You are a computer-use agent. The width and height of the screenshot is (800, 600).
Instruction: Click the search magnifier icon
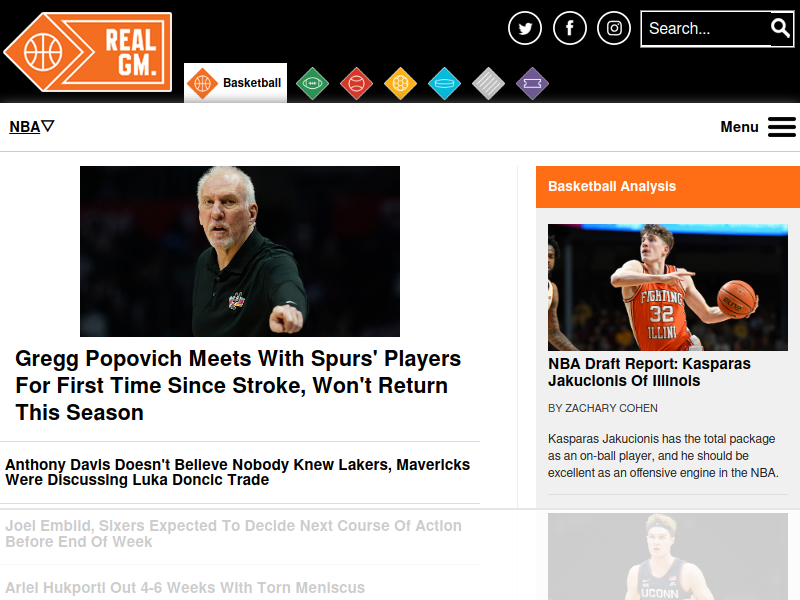pos(780,28)
